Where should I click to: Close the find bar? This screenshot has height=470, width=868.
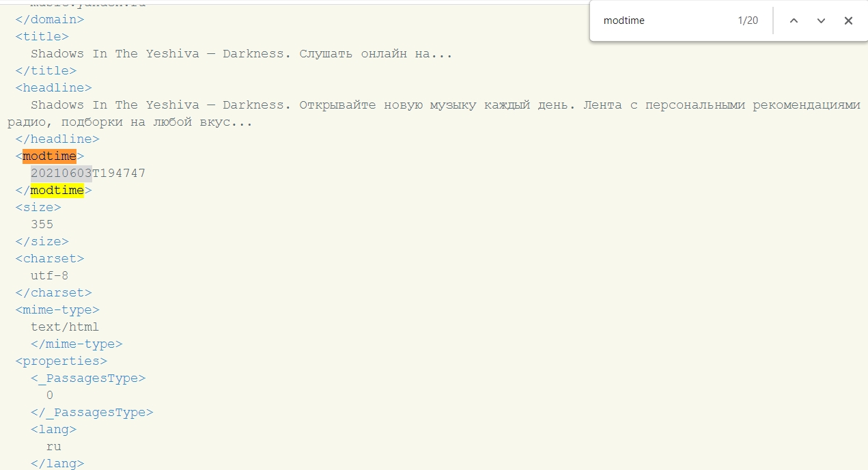848,21
